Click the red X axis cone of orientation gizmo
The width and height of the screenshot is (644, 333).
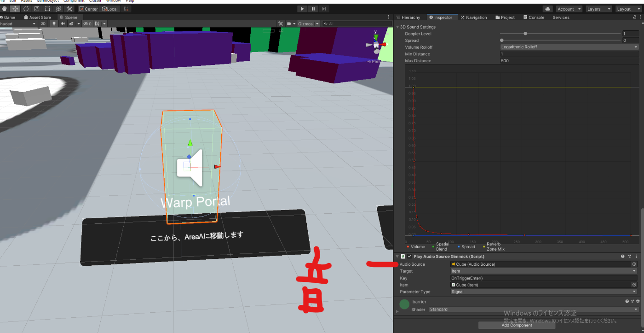(383, 45)
